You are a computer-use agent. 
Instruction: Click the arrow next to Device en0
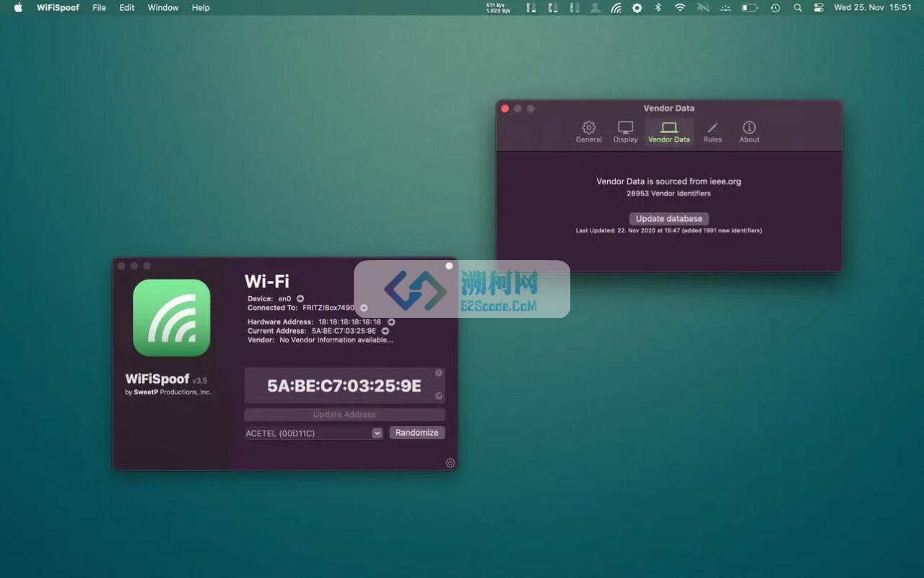click(300, 298)
